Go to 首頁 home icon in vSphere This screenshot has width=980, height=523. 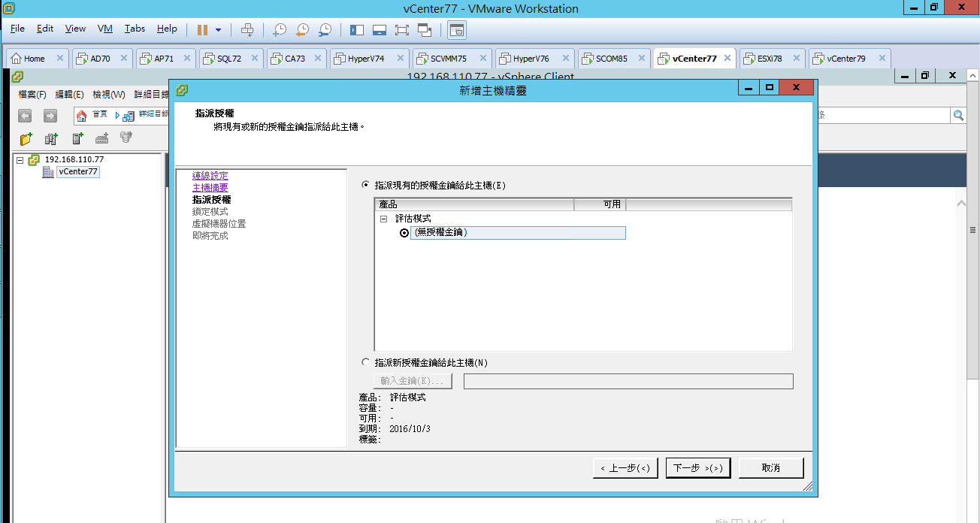pos(82,115)
